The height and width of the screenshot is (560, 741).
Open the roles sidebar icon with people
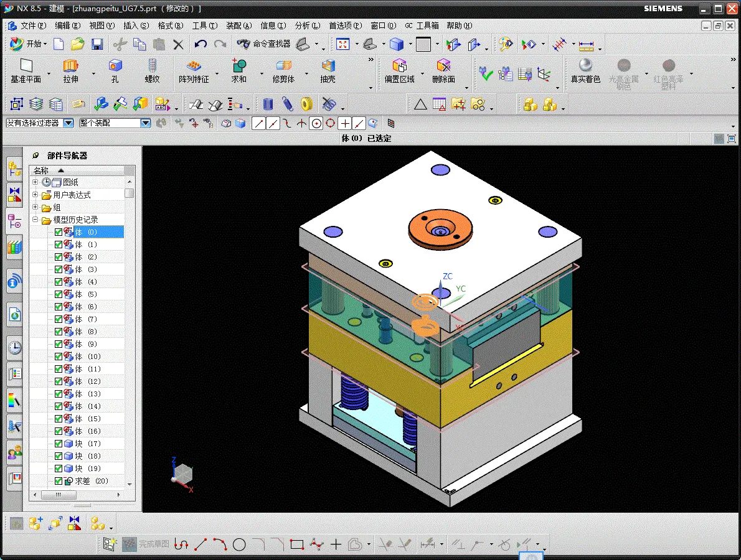tap(15, 453)
